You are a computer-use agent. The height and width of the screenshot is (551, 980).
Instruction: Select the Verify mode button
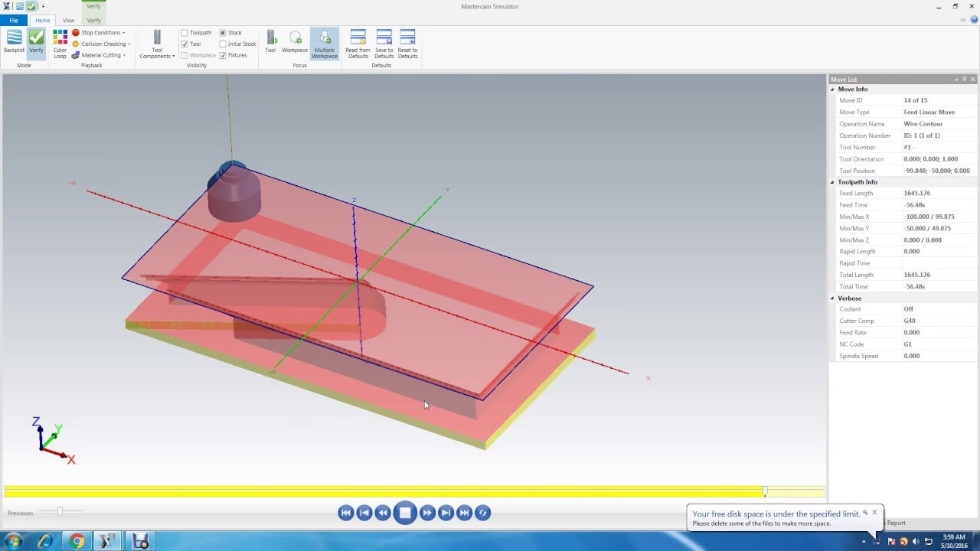click(x=36, y=42)
